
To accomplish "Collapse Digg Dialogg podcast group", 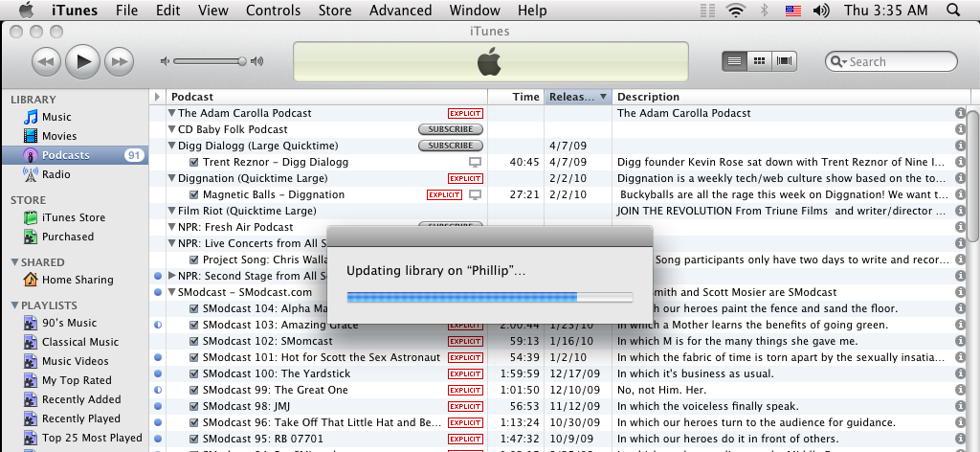I will pyautogui.click(x=172, y=146).
